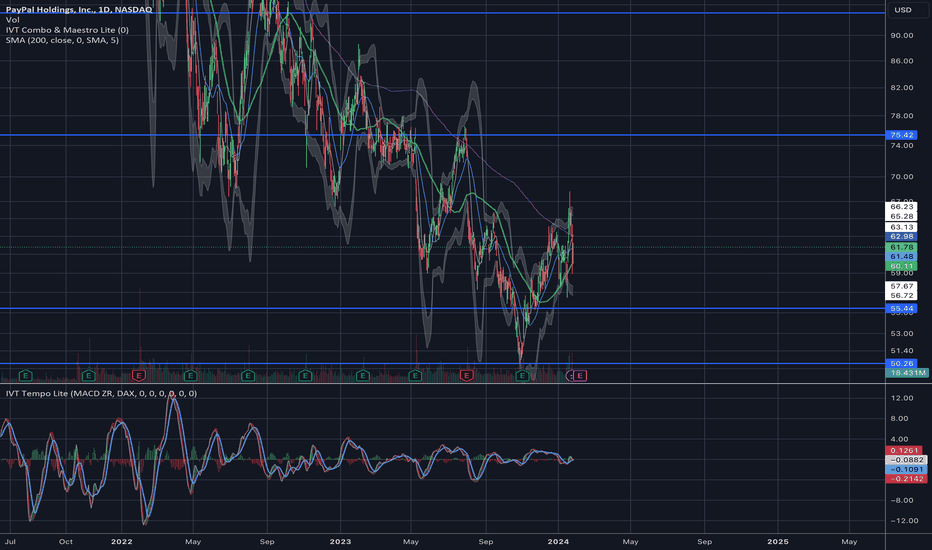The image size is (932, 550).
Task: Open the green earnings marker for July 2021
Action: [x=25, y=375]
